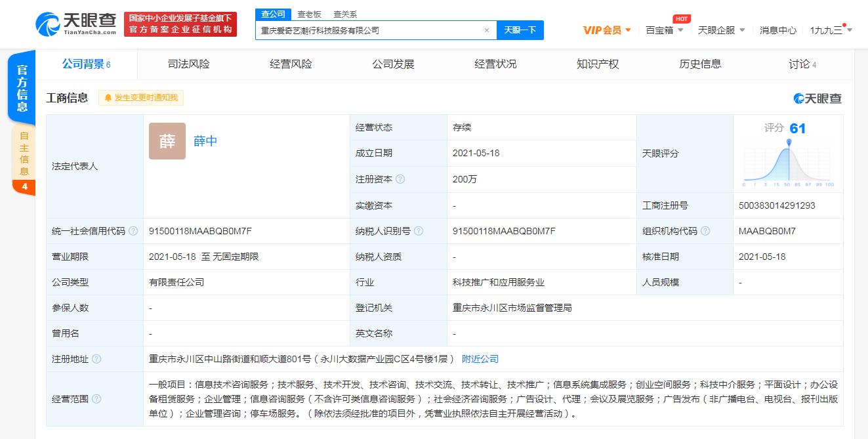Open help icon beside 纳税人识别号

coord(419,231)
